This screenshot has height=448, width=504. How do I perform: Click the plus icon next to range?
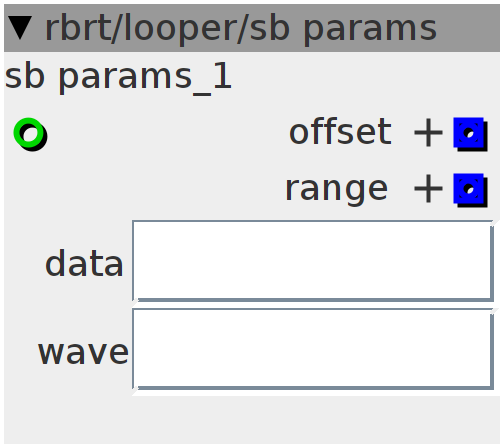[428, 189]
